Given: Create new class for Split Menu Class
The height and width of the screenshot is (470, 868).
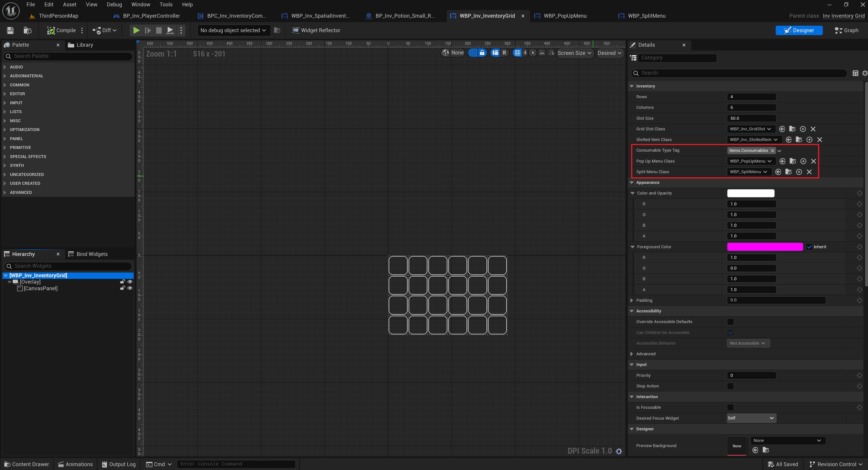Looking at the screenshot, I should 799,172.
